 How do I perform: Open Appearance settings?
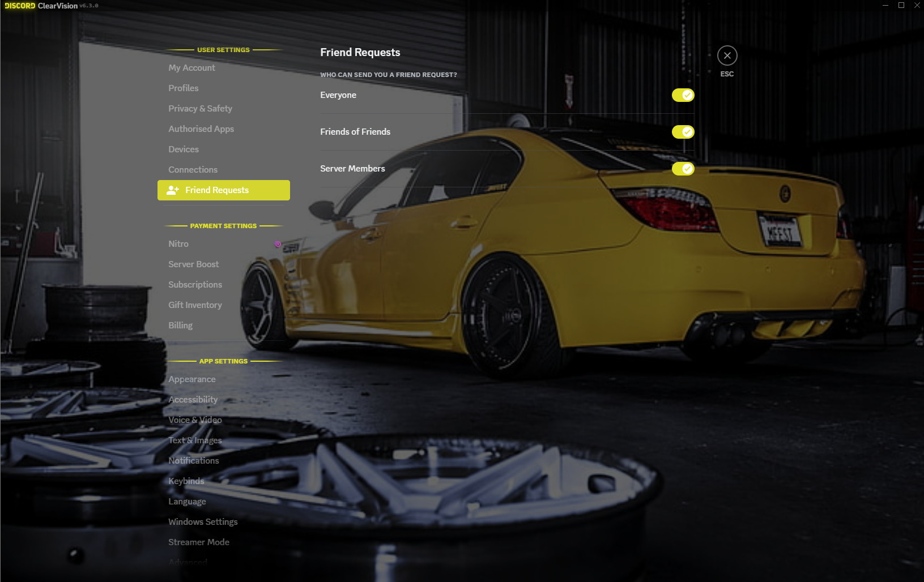224,379
